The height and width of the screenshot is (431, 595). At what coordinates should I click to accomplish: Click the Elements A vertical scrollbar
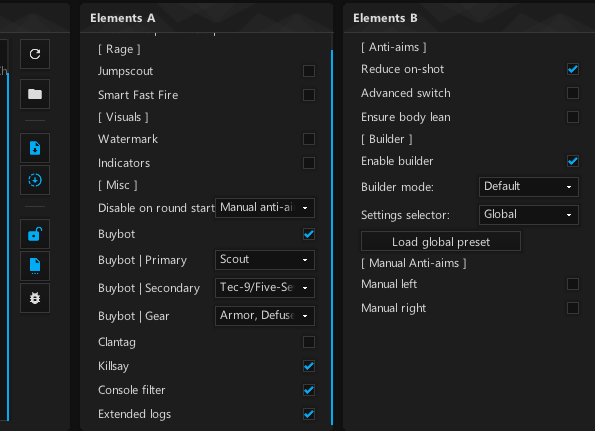coord(332,237)
